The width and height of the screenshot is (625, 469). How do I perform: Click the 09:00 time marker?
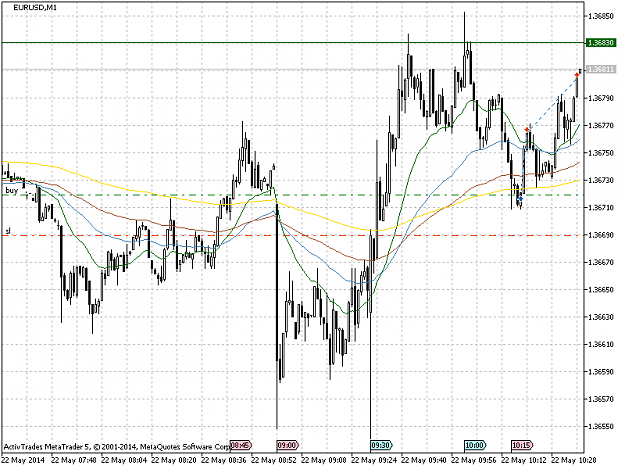[287, 445]
